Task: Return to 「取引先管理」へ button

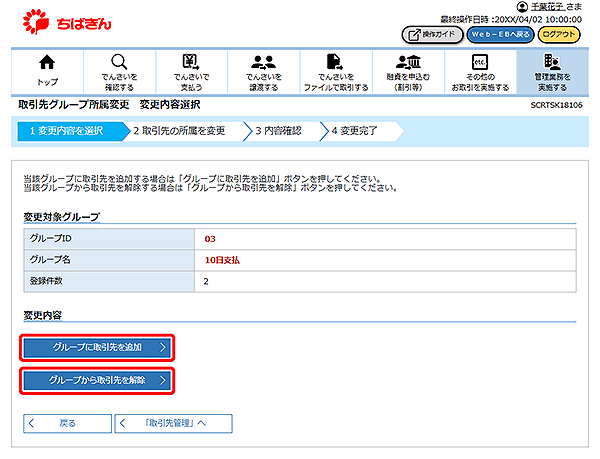Action: (x=173, y=423)
